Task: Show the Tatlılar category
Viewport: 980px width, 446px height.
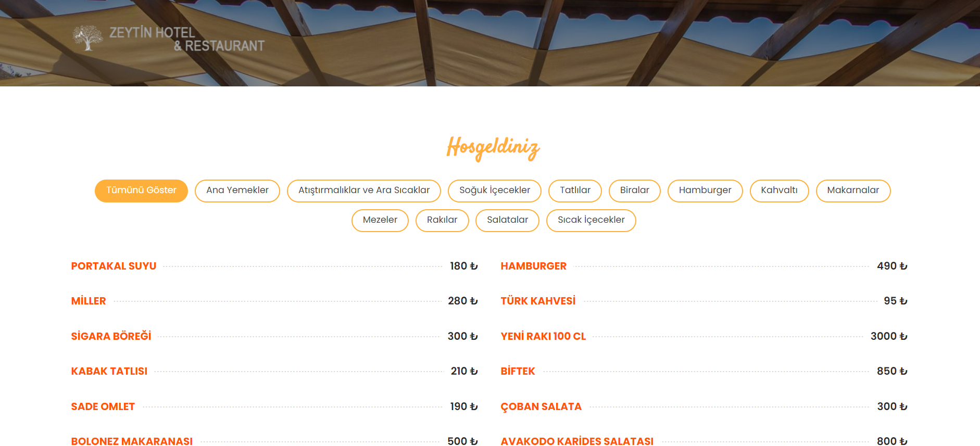Action: pos(575,190)
